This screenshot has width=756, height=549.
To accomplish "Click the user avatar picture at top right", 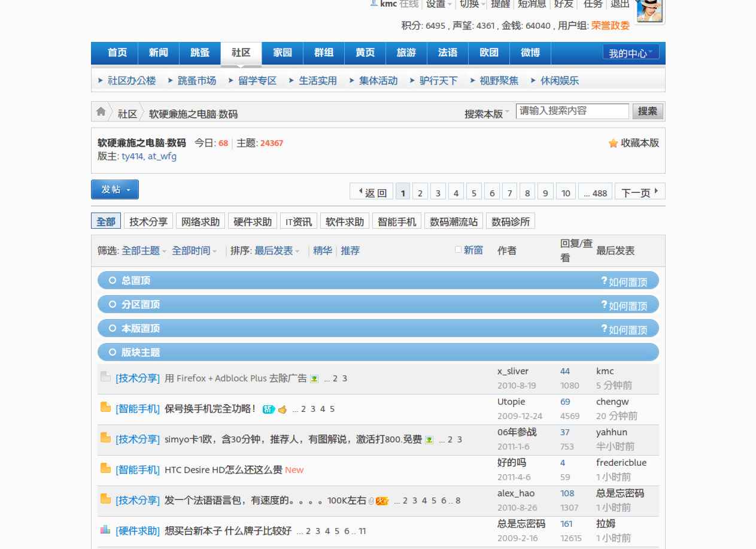I will (x=649, y=11).
